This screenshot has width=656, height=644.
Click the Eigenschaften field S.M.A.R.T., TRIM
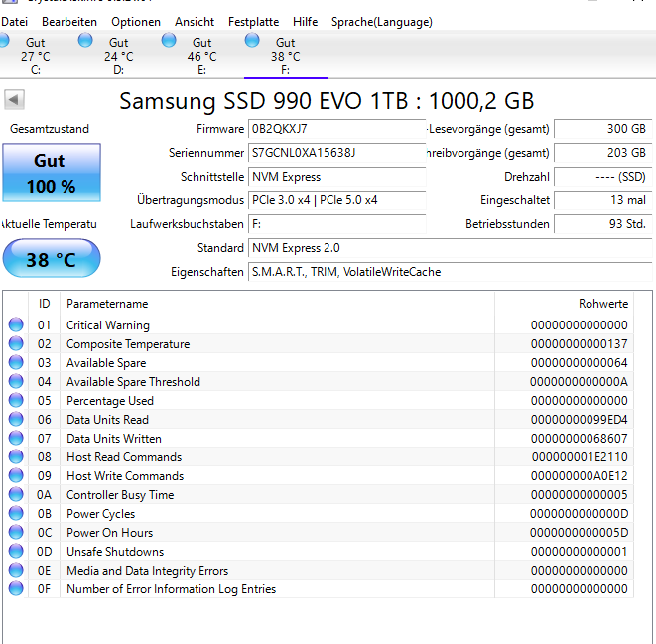point(451,272)
